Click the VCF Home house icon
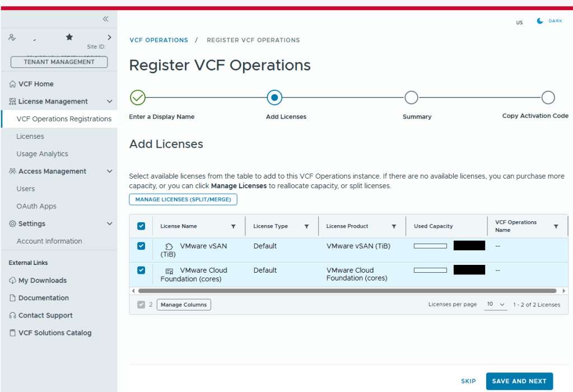 point(12,84)
